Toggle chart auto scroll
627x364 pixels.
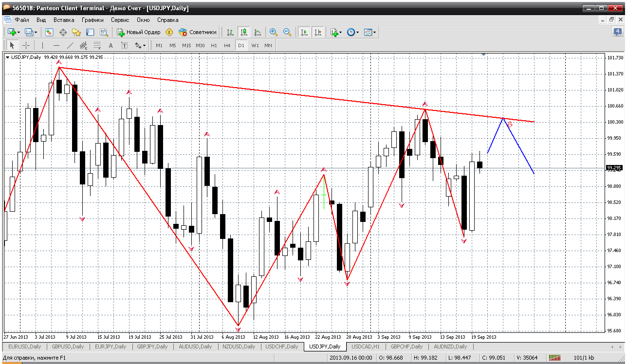coord(304,32)
